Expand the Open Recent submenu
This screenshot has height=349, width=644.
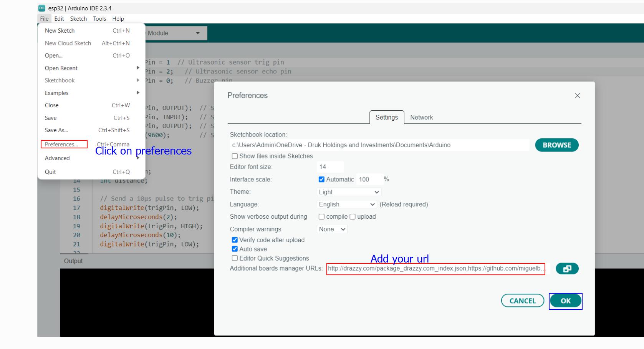coord(91,68)
